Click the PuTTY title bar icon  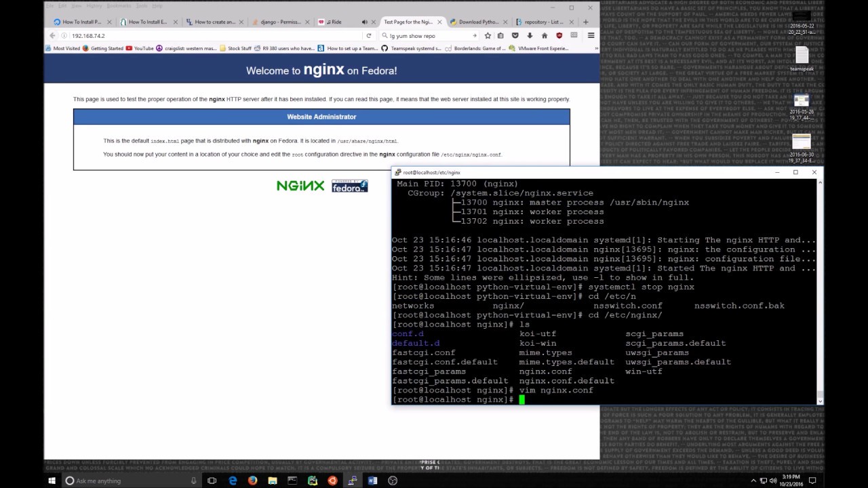(397, 172)
